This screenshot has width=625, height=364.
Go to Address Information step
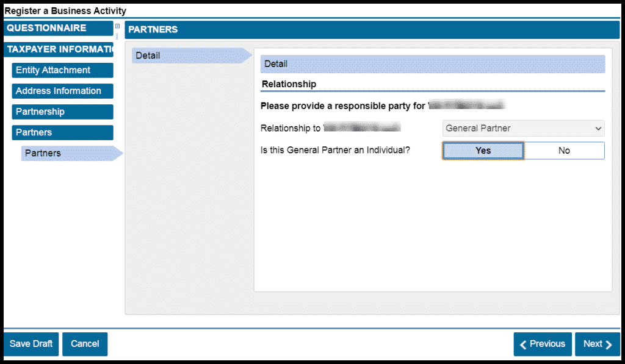(x=62, y=91)
